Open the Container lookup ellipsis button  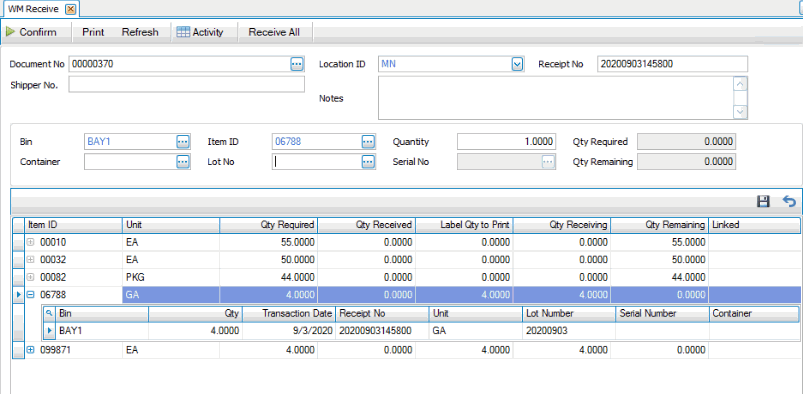coord(183,162)
